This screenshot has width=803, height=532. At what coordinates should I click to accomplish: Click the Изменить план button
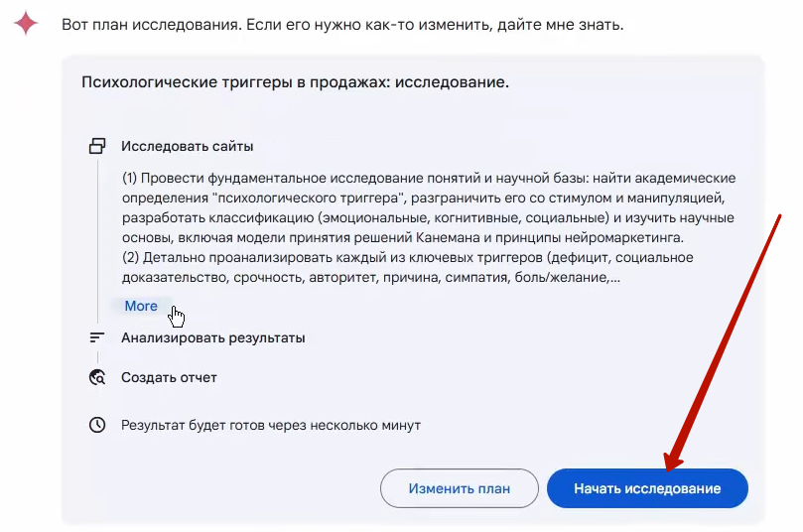[x=460, y=488]
